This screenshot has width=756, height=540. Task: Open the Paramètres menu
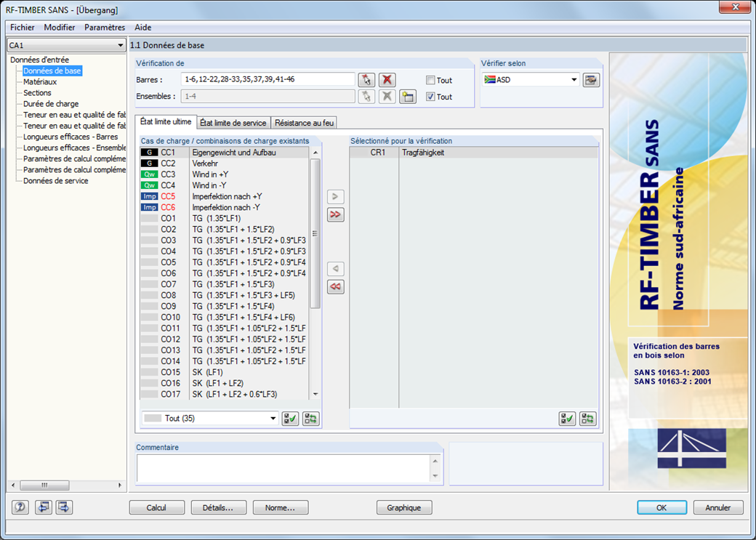105,28
